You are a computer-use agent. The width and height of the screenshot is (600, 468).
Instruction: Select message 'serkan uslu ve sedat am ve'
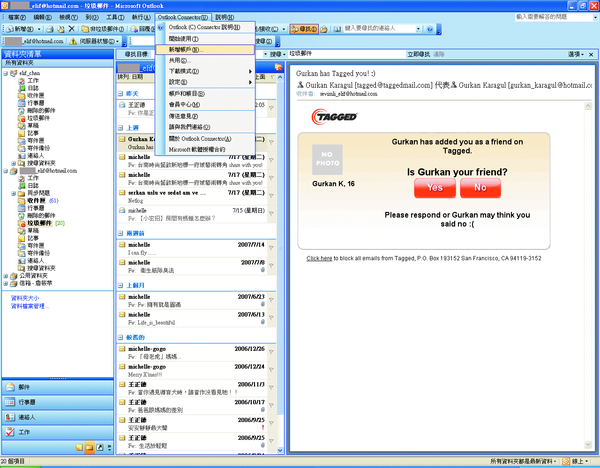(x=196, y=197)
